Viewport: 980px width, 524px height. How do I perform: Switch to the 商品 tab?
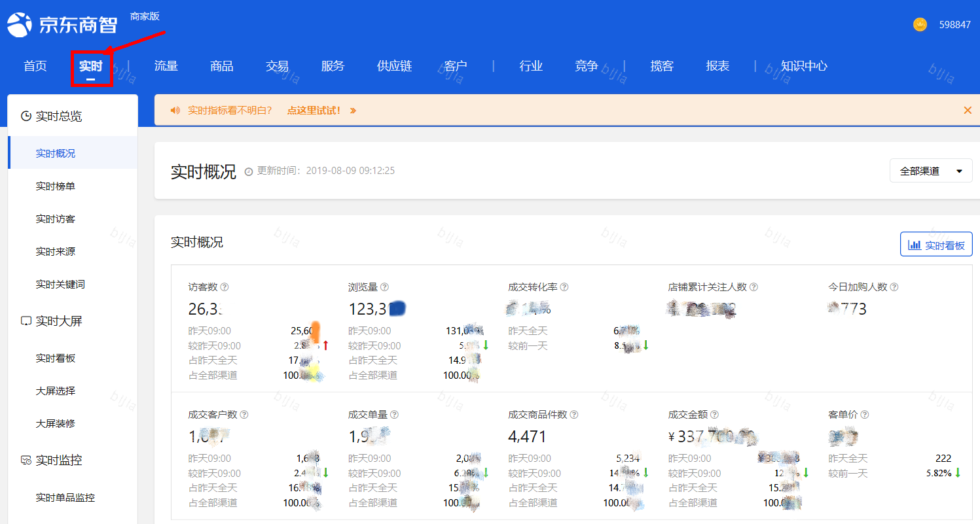click(222, 66)
